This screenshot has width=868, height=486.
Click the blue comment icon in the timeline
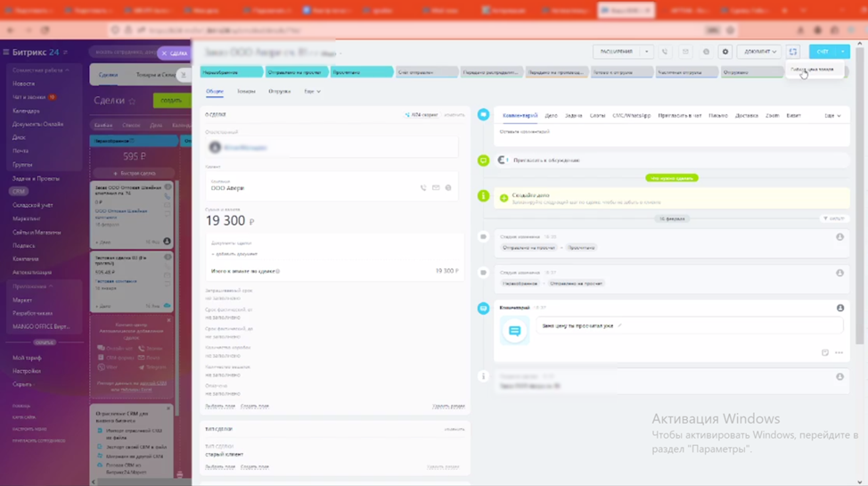[x=483, y=309]
